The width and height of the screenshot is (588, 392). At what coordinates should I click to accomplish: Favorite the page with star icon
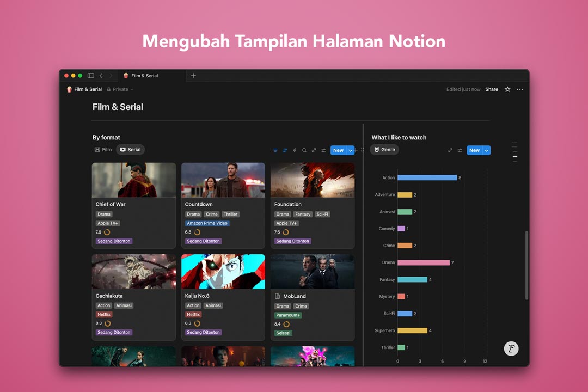click(x=507, y=89)
